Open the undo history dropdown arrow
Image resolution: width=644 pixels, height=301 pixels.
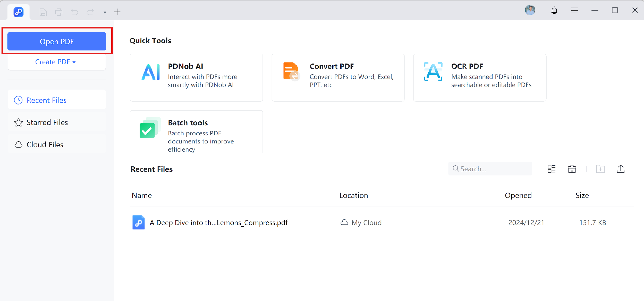(105, 12)
